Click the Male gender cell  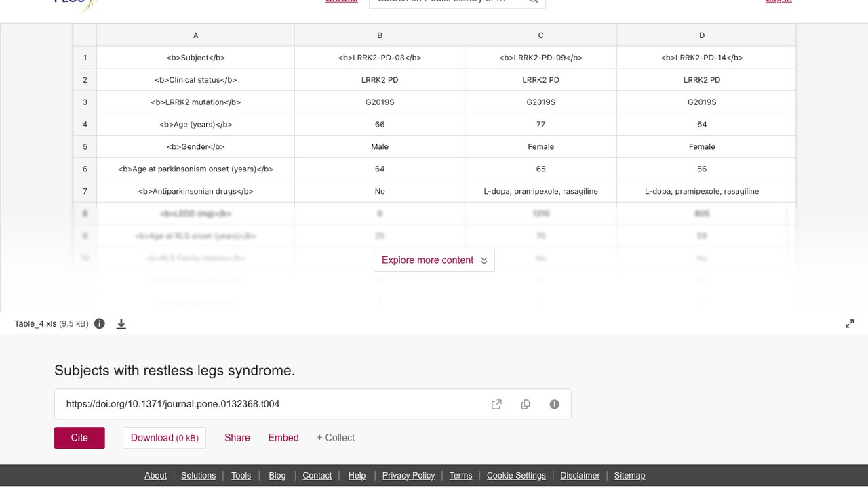click(380, 146)
